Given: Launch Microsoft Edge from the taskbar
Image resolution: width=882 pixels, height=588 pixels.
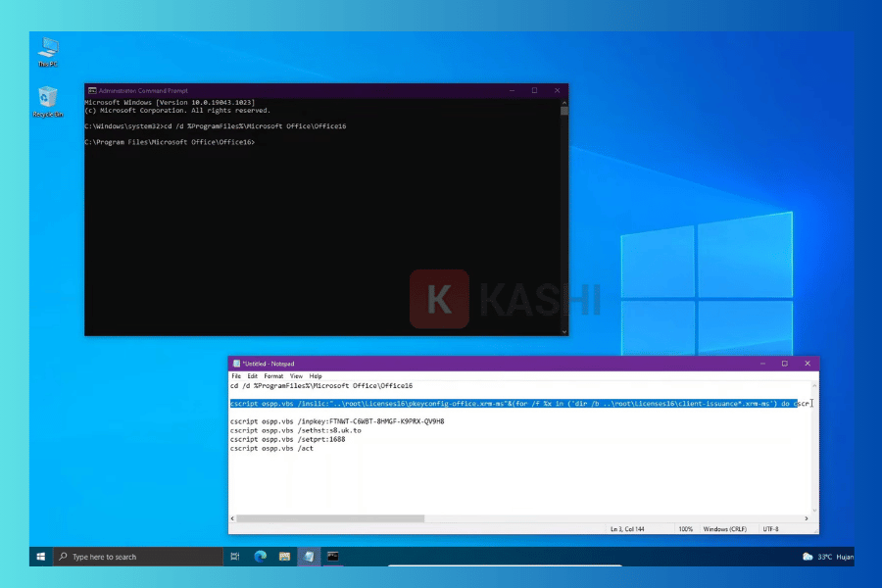Looking at the screenshot, I should tap(261, 557).
